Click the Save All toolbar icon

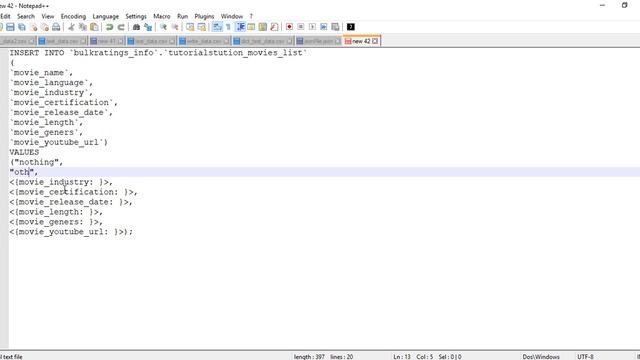22,27
